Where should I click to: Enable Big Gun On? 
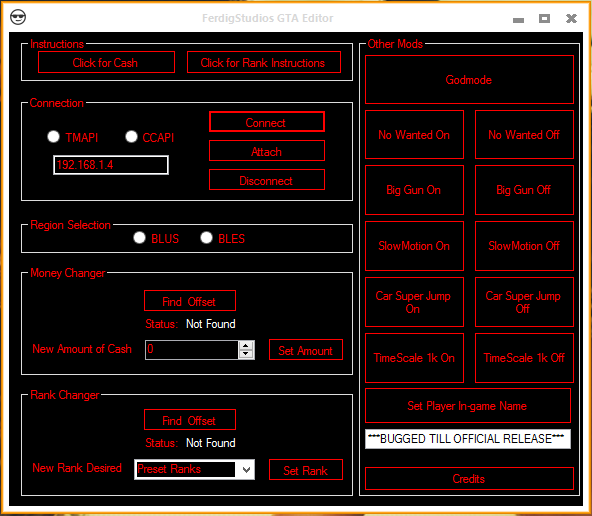coord(414,190)
